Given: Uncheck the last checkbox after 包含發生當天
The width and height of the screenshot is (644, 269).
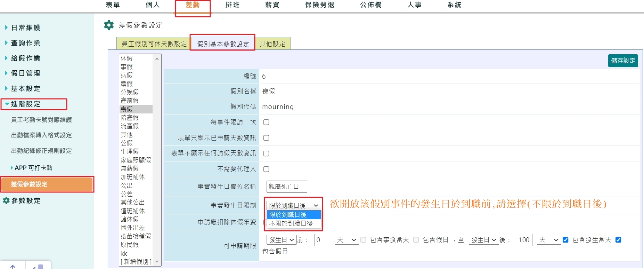Looking at the screenshot, I should click(x=618, y=240).
